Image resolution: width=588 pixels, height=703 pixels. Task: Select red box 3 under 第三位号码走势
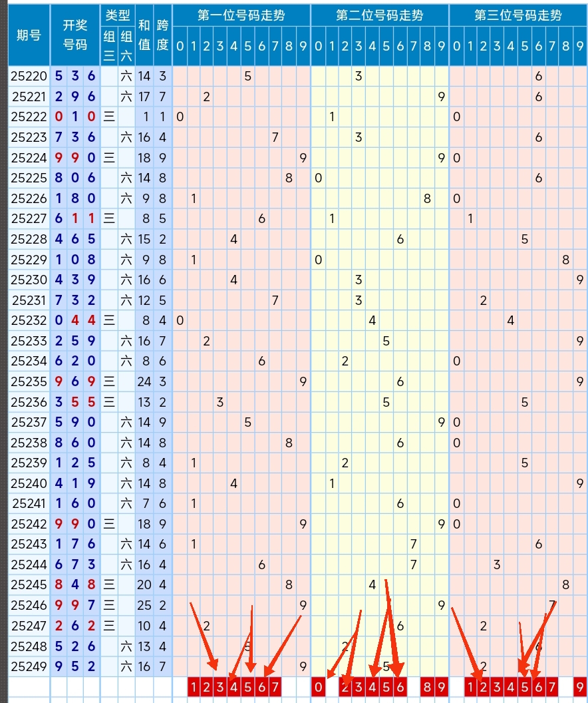497,686
